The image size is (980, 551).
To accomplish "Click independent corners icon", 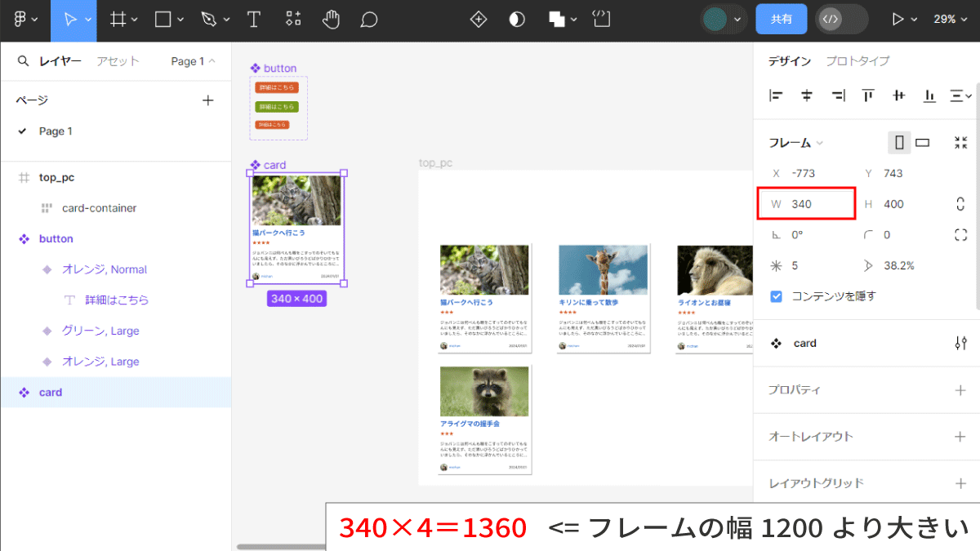I will (x=960, y=235).
